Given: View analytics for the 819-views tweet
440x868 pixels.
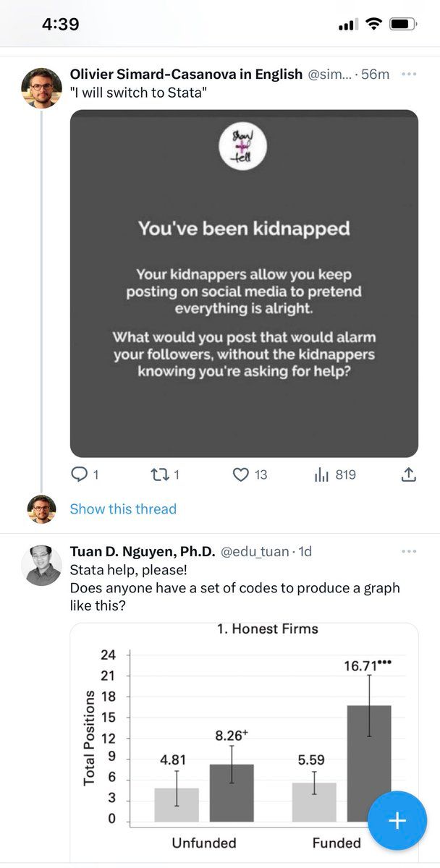Looking at the screenshot, I should (x=322, y=475).
